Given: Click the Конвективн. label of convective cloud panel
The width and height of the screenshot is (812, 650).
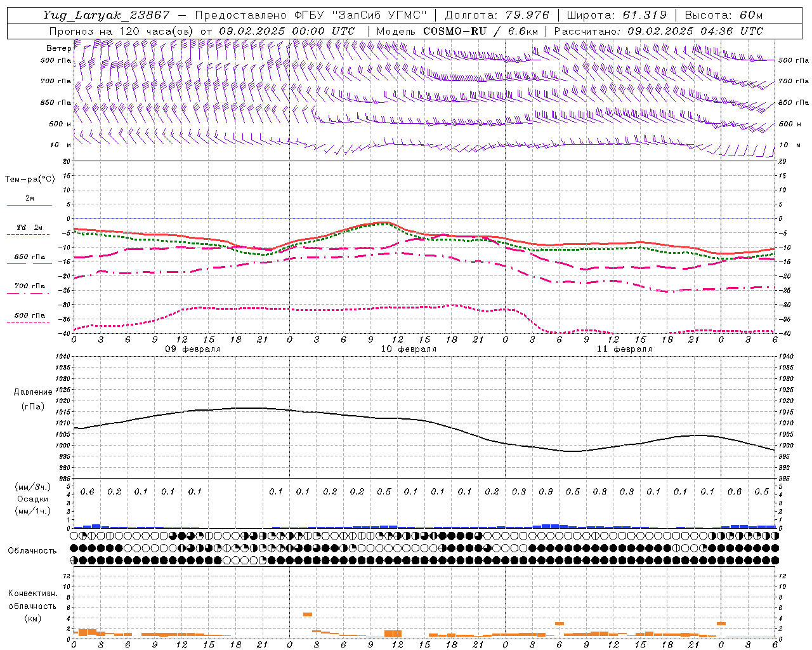Looking at the screenshot, I should 32,594.
